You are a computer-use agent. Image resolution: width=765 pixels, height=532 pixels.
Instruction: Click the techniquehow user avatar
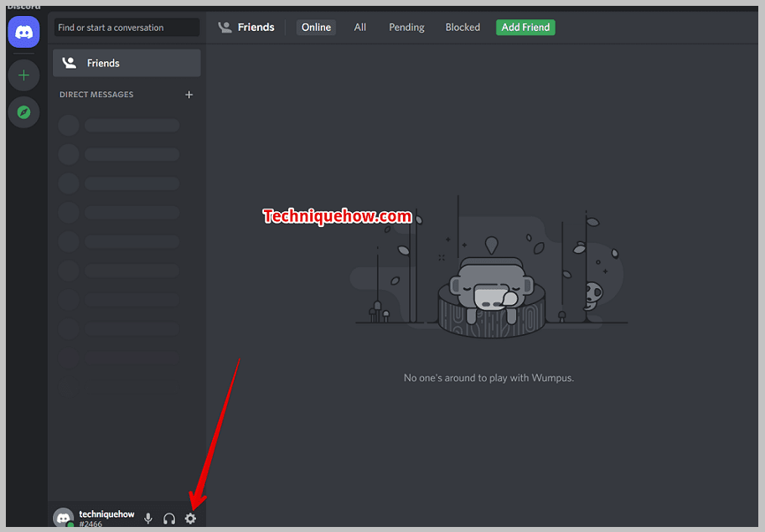click(64, 518)
